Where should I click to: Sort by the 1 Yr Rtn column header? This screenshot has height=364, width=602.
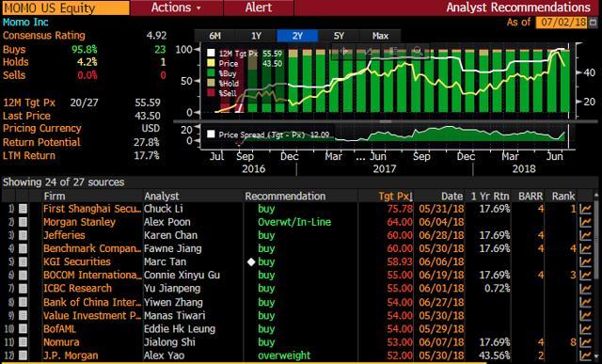point(489,197)
